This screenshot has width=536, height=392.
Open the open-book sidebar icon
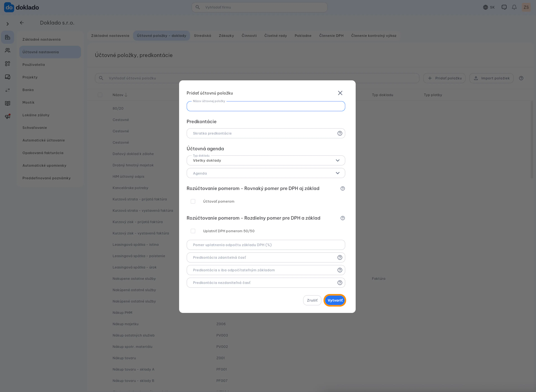click(x=8, y=103)
